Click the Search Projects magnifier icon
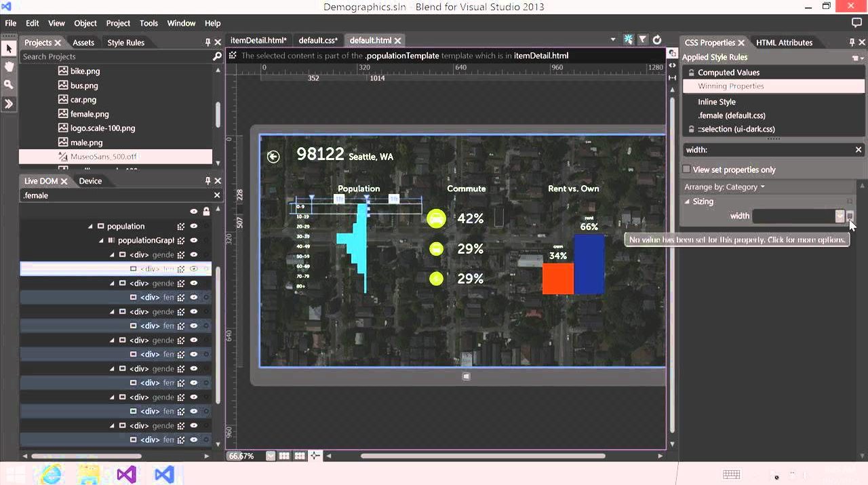 point(217,56)
